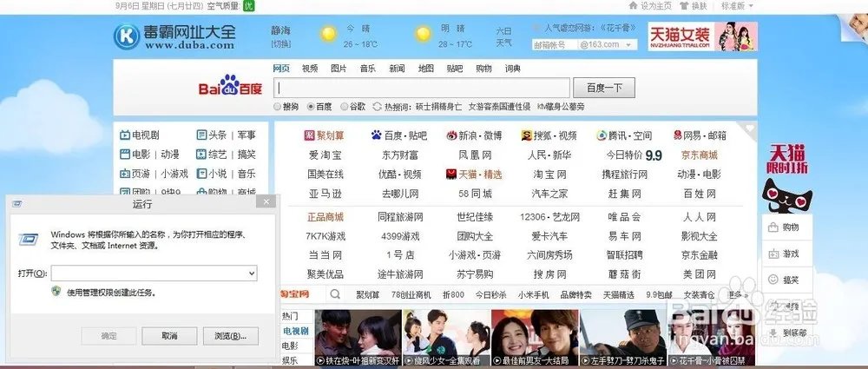
Task: Click the Baidu search input field
Action: (x=422, y=88)
